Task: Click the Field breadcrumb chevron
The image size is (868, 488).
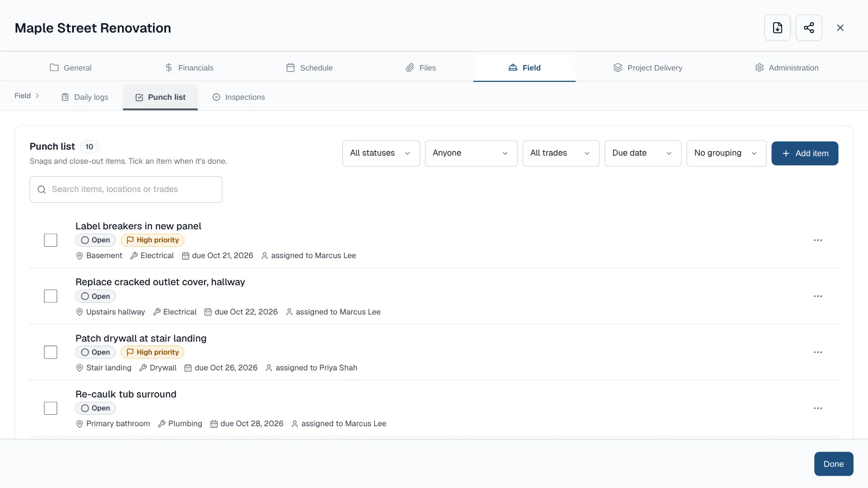Action: (x=37, y=96)
